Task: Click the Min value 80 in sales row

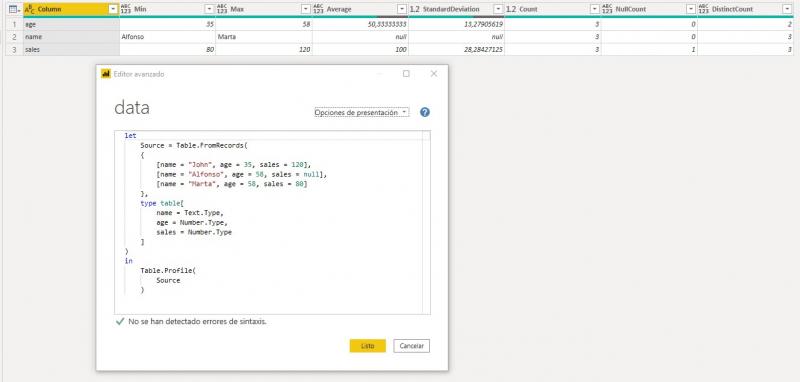Action: [167, 49]
